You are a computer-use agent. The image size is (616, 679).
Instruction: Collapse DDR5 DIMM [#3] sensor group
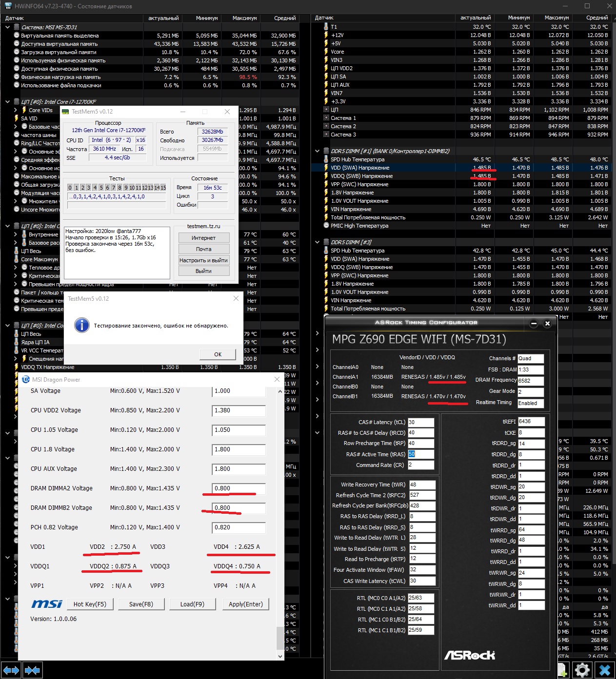click(x=318, y=242)
